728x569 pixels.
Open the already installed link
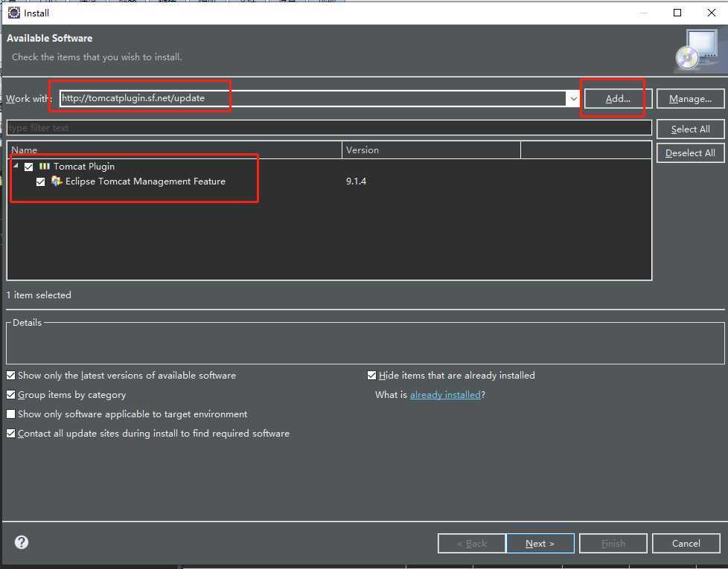pyautogui.click(x=445, y=395)
